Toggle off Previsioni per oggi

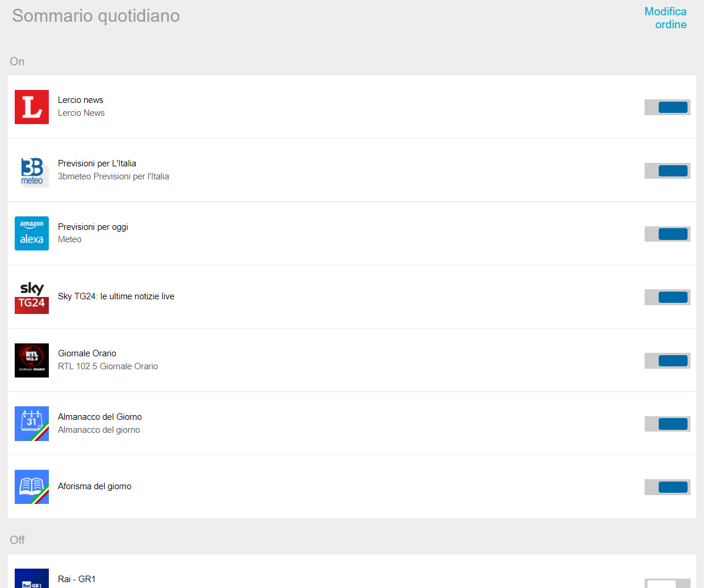[667, 234]
